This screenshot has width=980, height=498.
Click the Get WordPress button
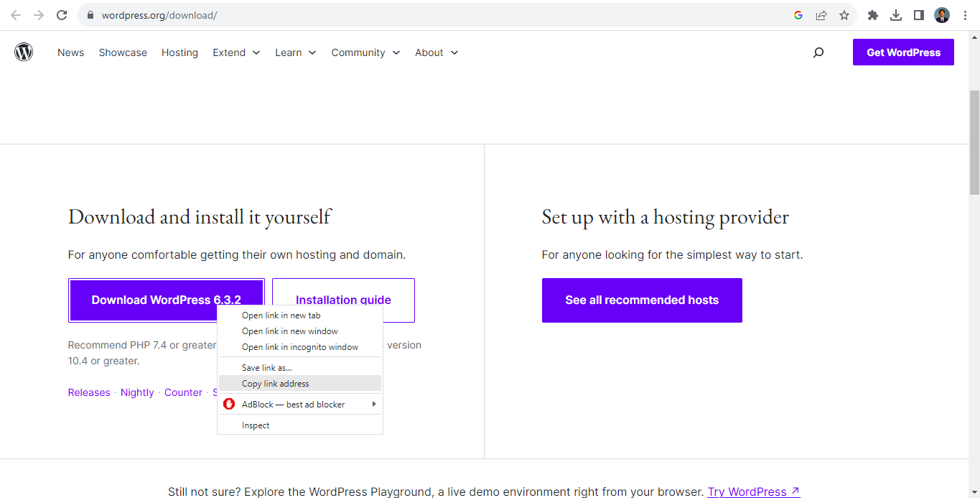coord(903,52)
